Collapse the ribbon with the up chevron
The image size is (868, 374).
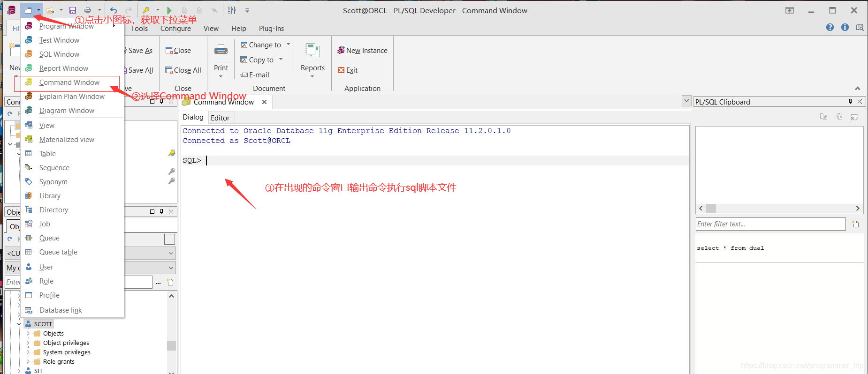click(857, 88)
